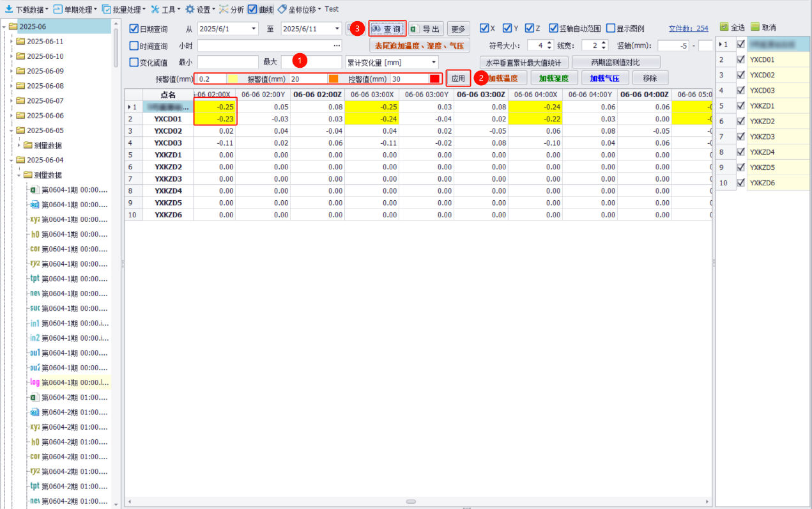Enable the 时间查询 checkbox
The image size is (812, 509).
[134, 46]
